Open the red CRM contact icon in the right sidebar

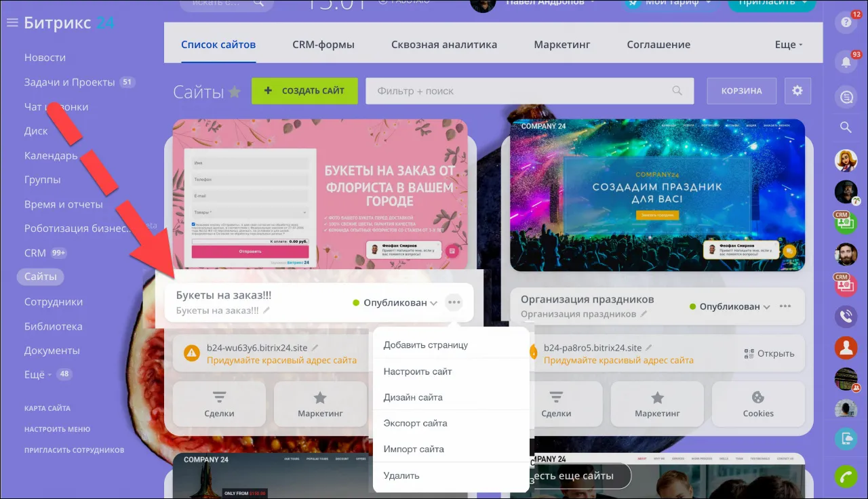coord(846,285)
